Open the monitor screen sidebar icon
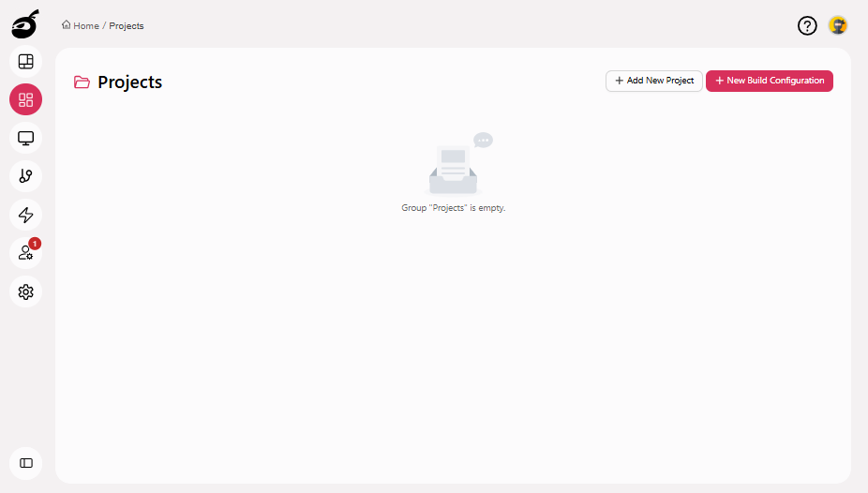This screenshot has height=493, width=868. pyautogui.click(x=25, y=139)
